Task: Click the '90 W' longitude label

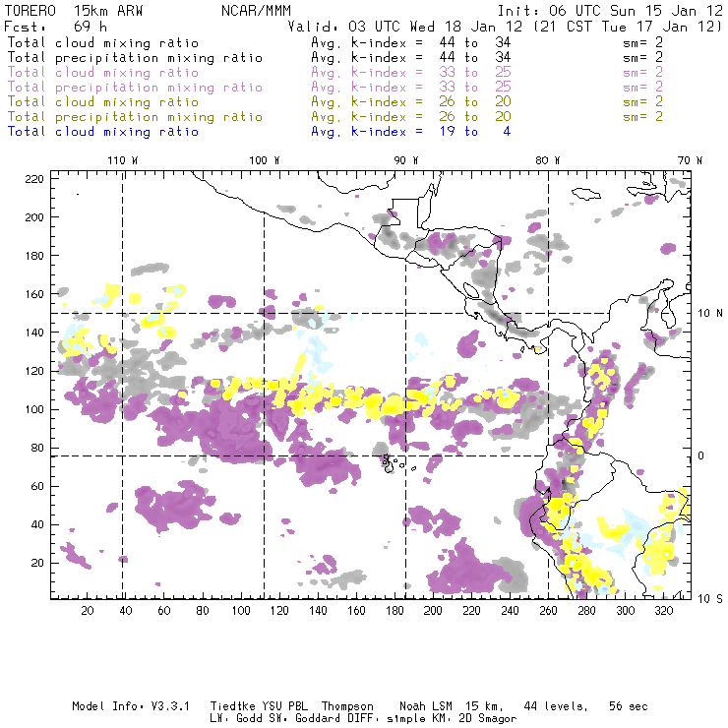Action: tap(406, 160)
